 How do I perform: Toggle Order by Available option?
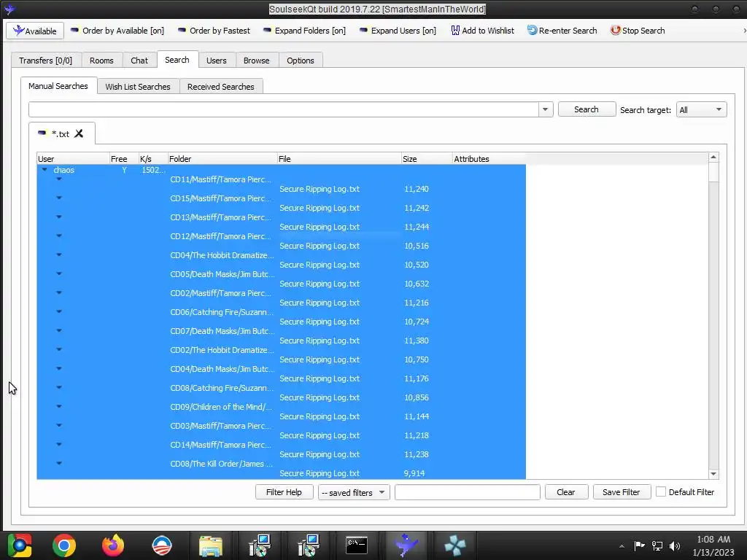[x=117, y=31]
